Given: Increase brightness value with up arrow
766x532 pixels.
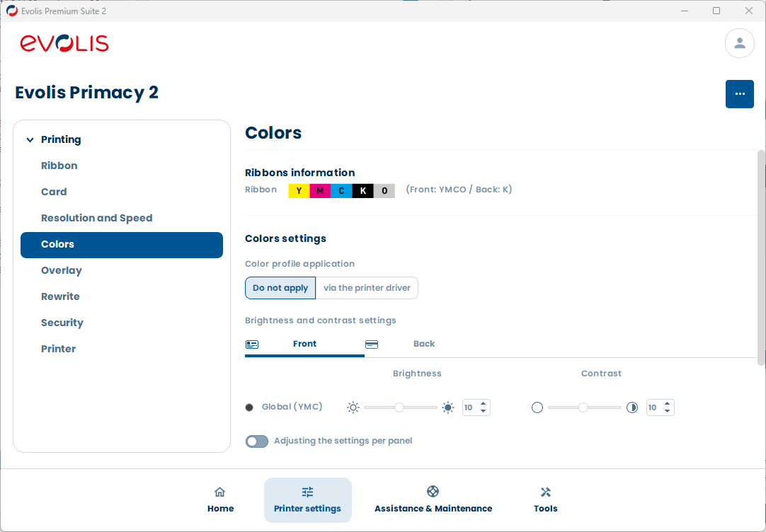Looking at the screenshot, I should click(x=484, y=404).
